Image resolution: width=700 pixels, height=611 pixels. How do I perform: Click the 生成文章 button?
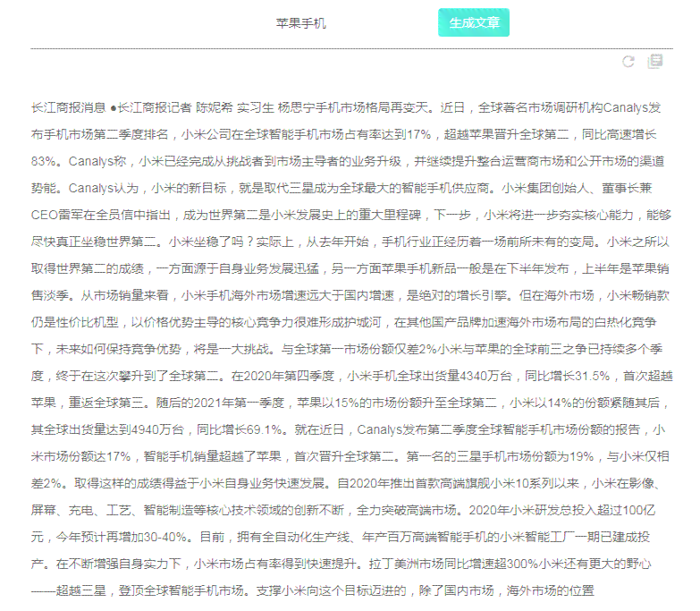474,22
